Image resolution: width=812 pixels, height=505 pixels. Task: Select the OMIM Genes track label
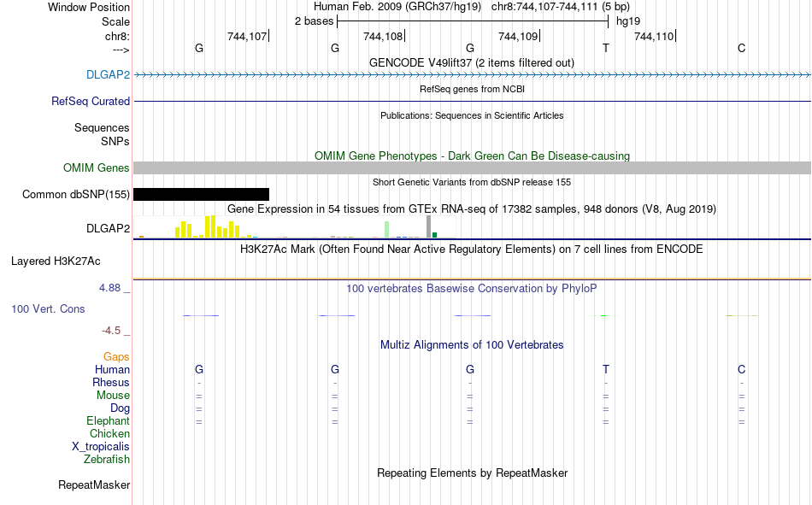[x=96, y=167]
